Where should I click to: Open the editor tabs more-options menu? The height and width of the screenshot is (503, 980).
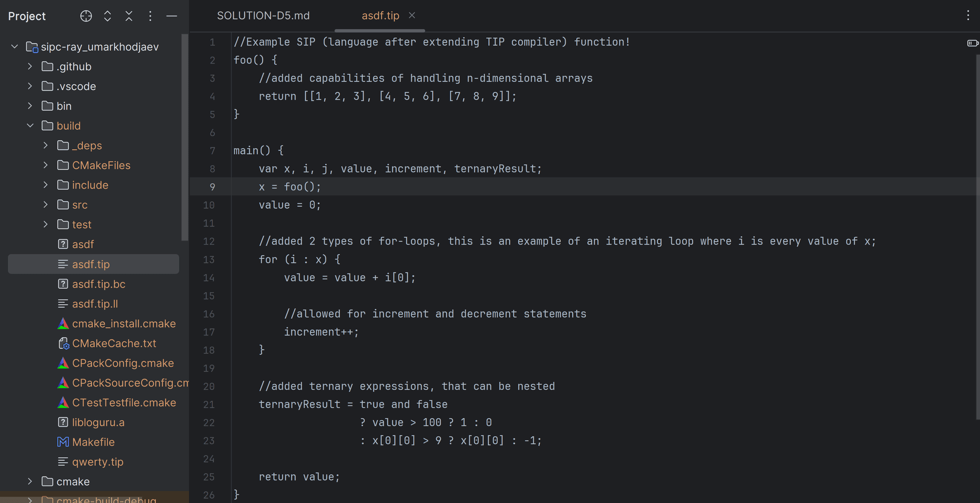(x=968, y=15)
